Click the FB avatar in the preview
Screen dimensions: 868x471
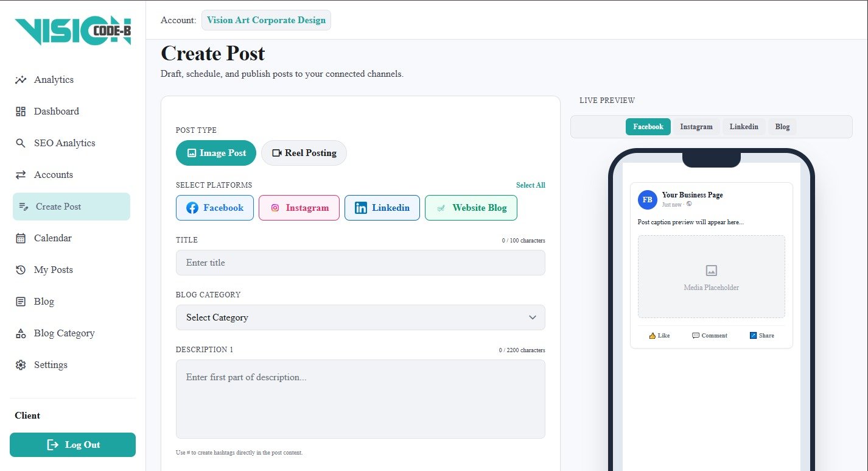coord(648,199)
